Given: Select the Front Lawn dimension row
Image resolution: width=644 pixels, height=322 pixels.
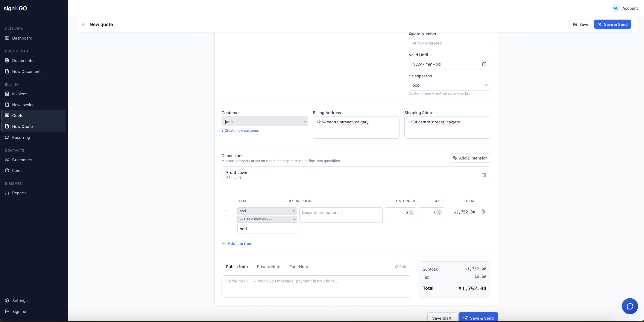Looking at the screenshot, I should (x=356, y=175).
